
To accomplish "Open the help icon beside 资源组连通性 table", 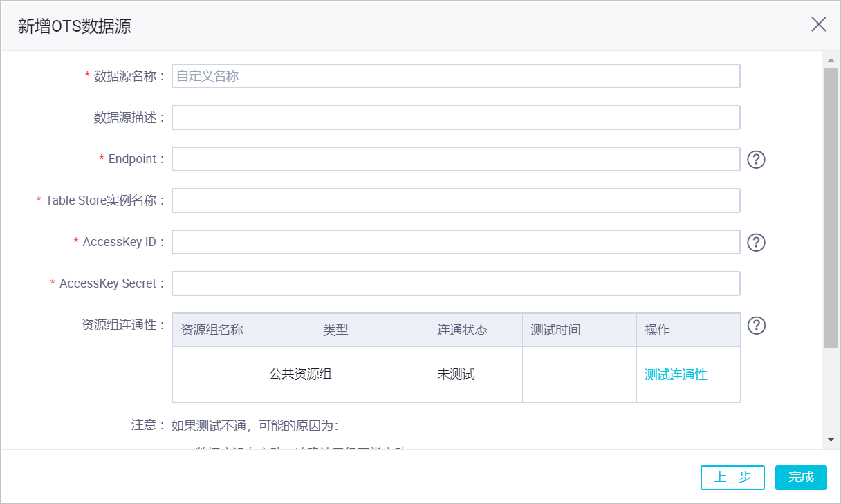I will click(x=757, y=326).
